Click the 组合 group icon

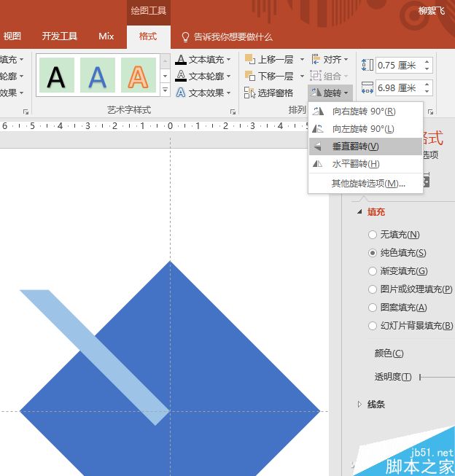tap(316, 76)
